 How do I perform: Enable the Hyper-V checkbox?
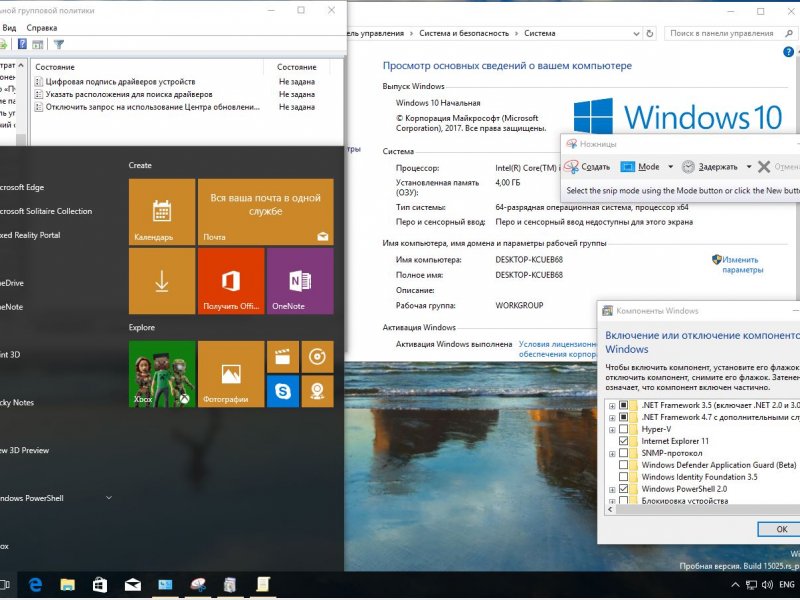click(x=623, y=429)
